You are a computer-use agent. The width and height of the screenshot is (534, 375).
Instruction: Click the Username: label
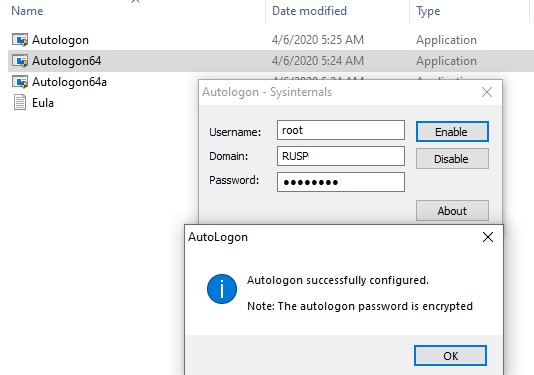(x=235, y=132)
